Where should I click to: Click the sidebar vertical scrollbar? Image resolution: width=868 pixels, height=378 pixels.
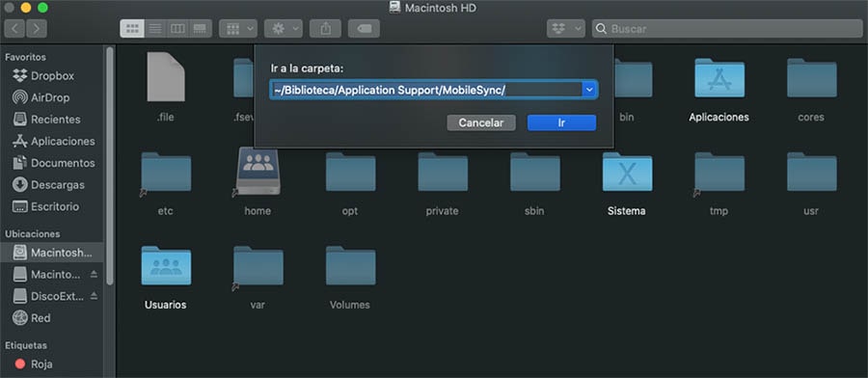click(x=110, y=166)
